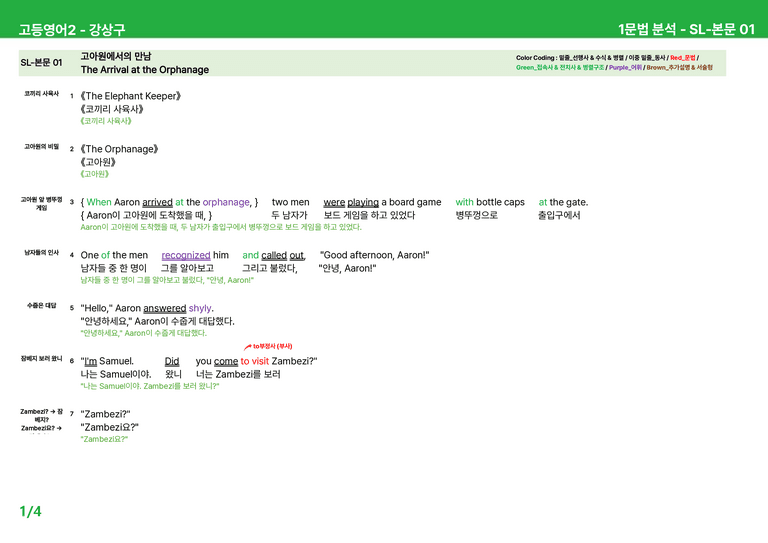Screen dimensions: 768x543
Task: Click the header '고등영어2 - 강상구'
Action: pyautogui.click(x=72, y=29)
